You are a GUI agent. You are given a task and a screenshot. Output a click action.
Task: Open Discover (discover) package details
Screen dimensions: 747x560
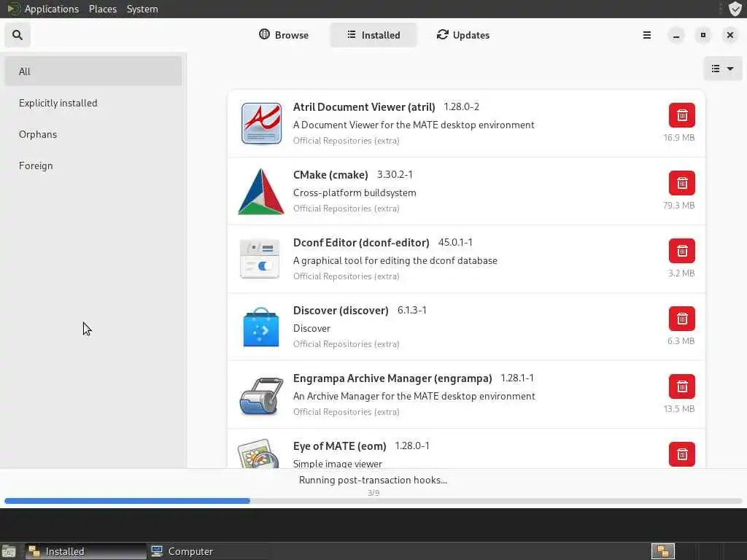pos(341,311)
